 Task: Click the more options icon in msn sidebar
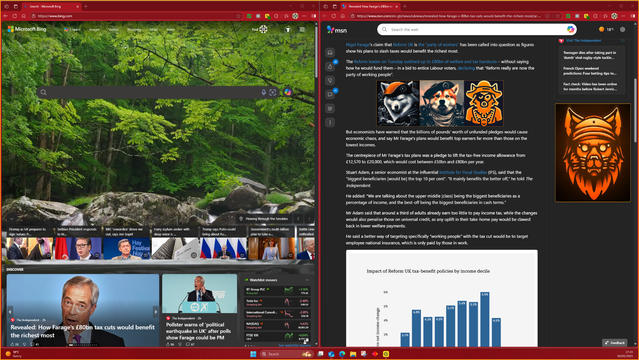330,122
